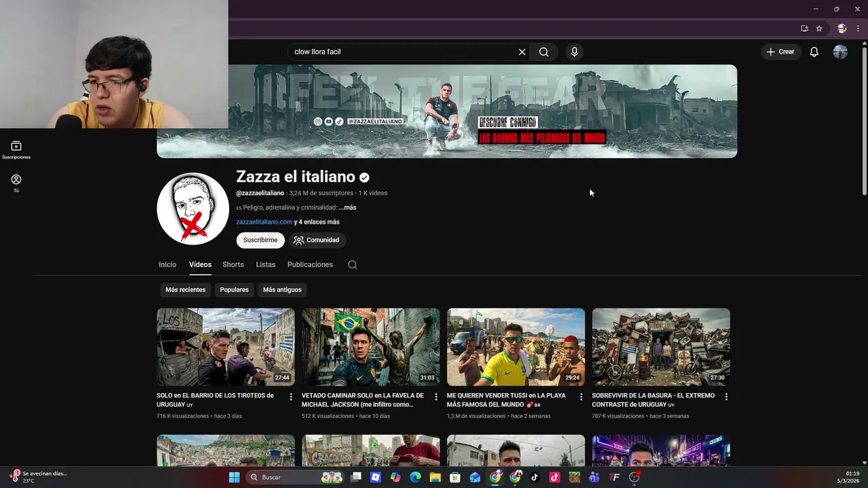868x488 pixels.
Task: Click the Zazza el italiano channel avatar
Action: point(193,209)
